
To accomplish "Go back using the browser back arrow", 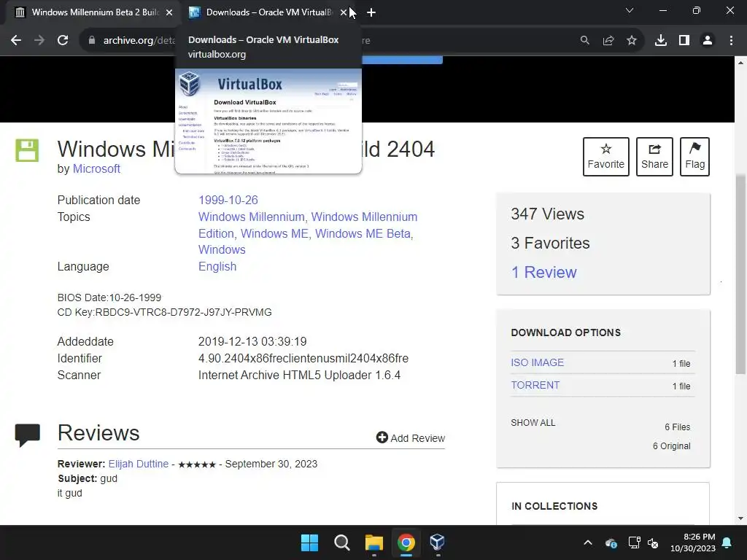I will (16, 41).
